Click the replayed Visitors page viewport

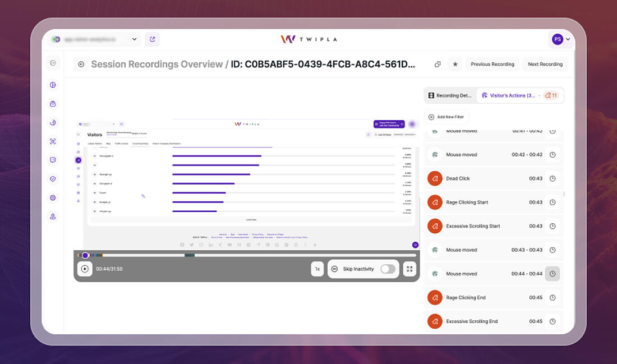pyautogui.click(x=247, y=185)
